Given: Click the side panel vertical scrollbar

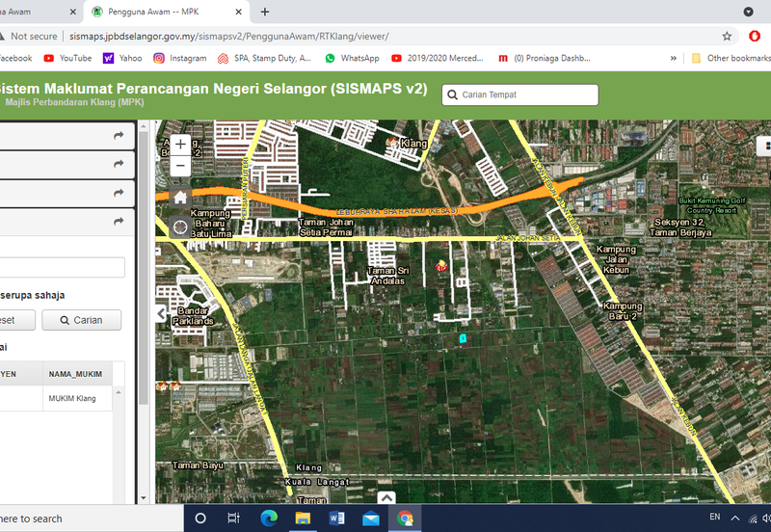Looking at the screenshot, I should coord(144,289).
